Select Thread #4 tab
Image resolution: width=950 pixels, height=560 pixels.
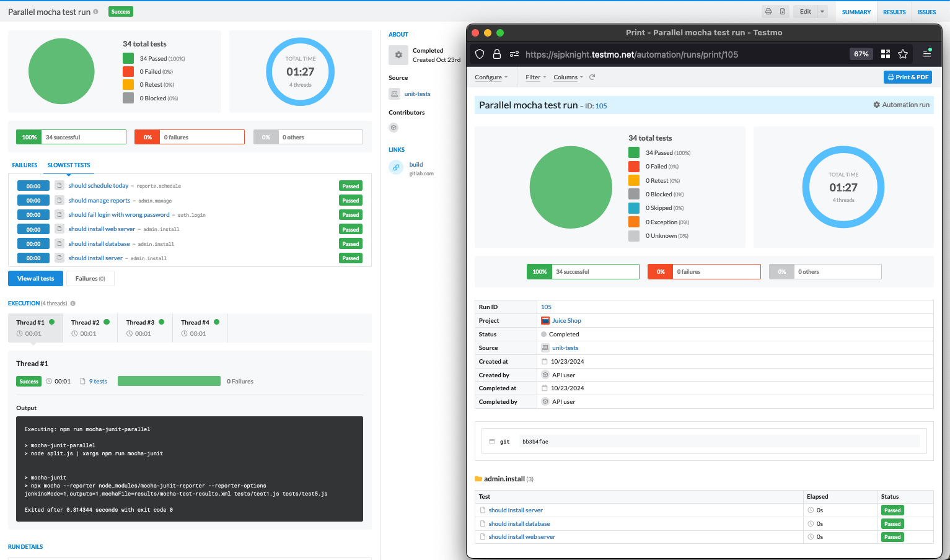point(200,328)
